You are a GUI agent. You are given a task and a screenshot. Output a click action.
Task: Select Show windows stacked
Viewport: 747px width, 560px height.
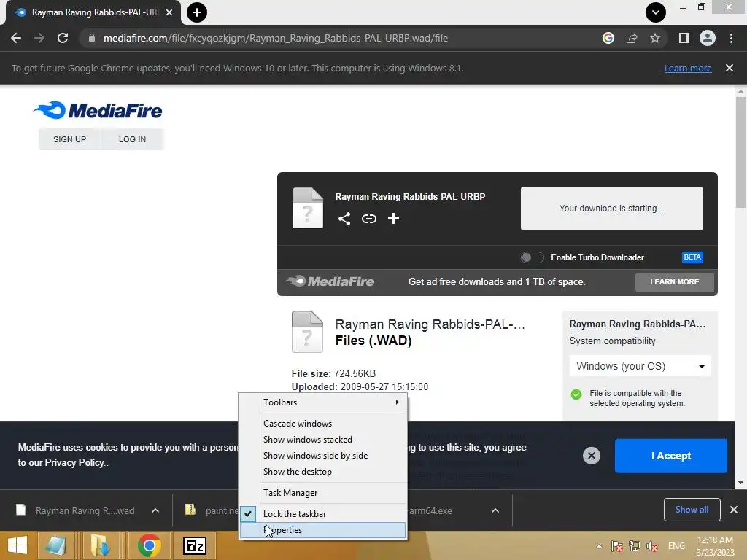point(323,440)
